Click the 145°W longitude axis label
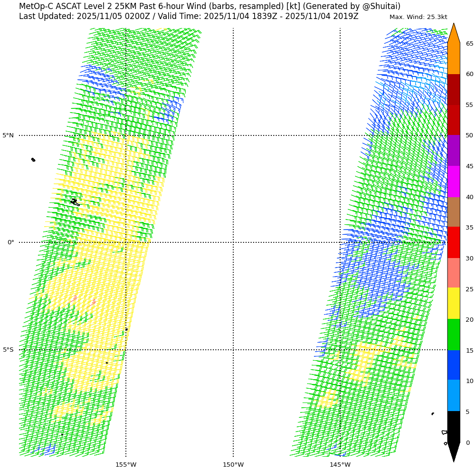476x470 pixels. click(x=340, y=464)
